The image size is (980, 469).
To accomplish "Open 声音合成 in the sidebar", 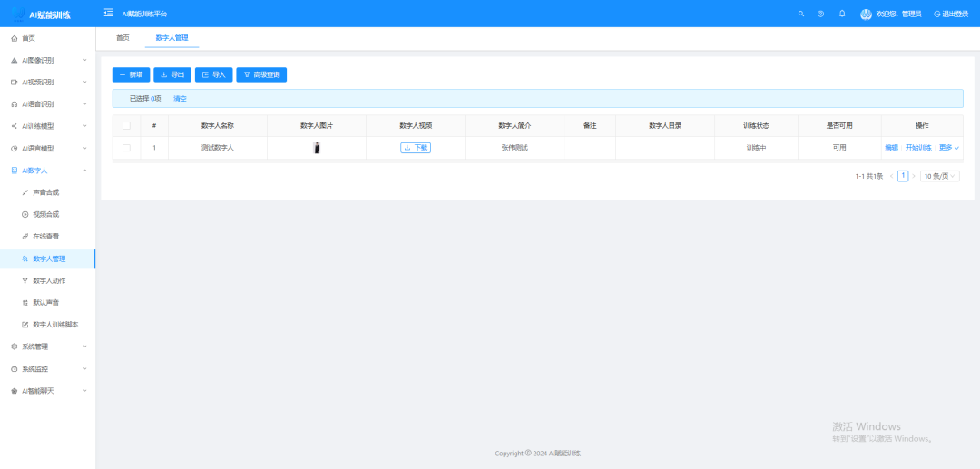I will [x=45, y=192].
